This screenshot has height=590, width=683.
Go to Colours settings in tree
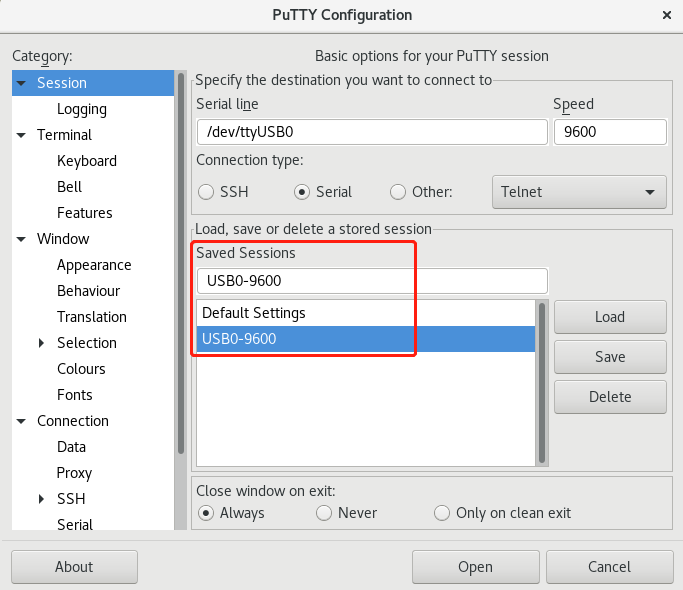tap(81, 369)
